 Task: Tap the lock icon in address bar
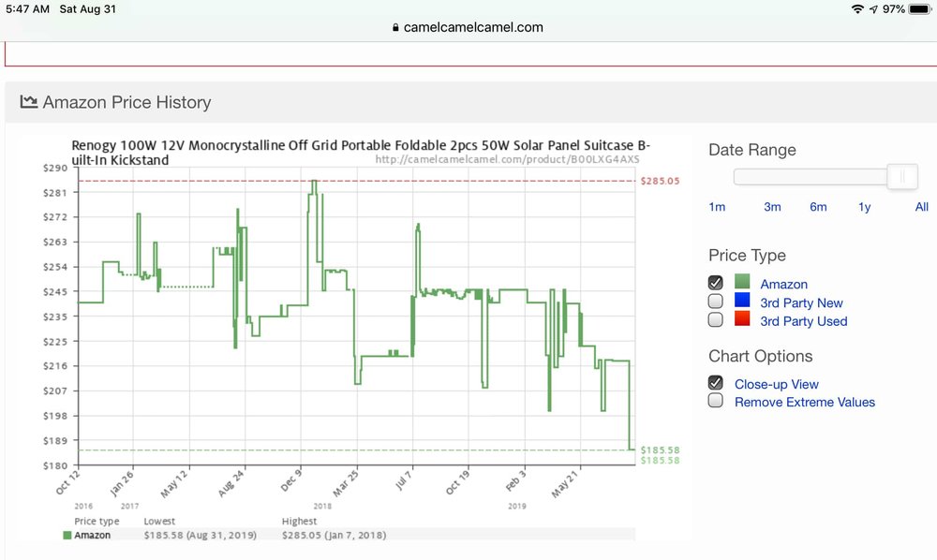(x=396, y=27)
